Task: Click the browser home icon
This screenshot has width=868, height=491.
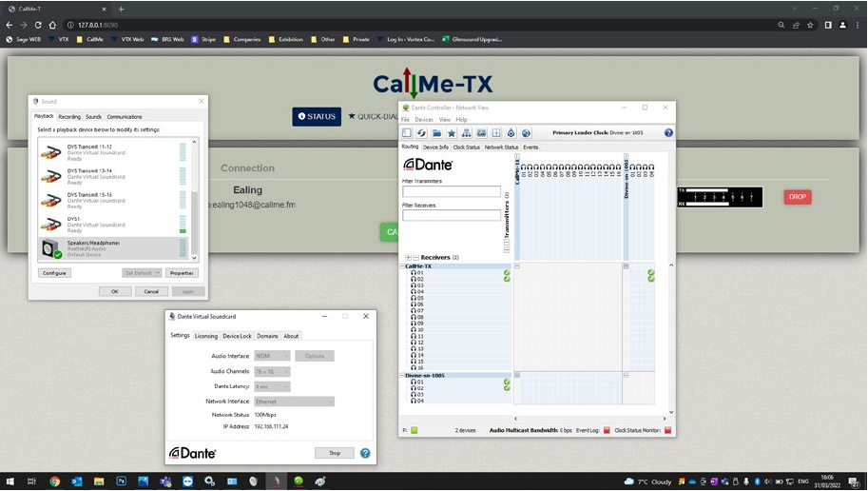Action: click(52, 25)
